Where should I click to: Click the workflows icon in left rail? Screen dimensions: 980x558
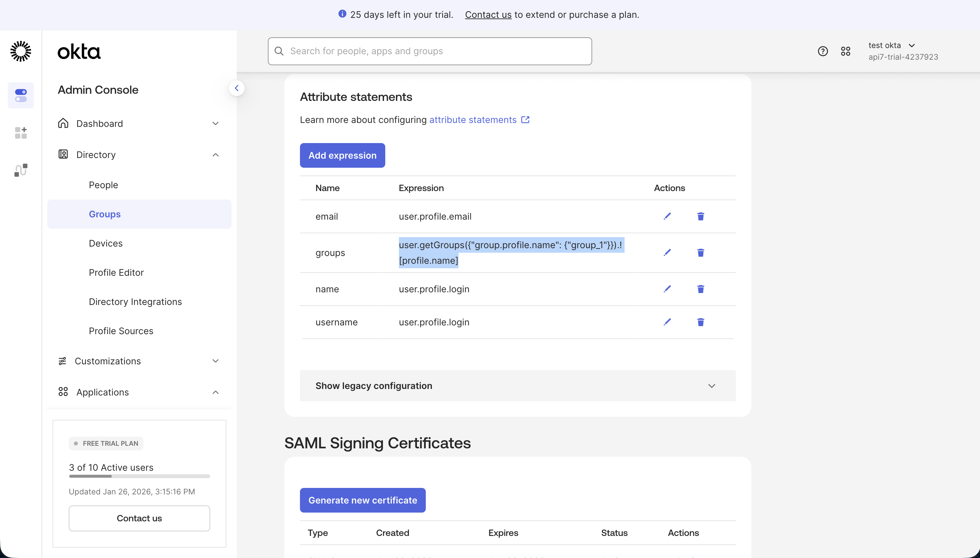[x=21, y=170]
